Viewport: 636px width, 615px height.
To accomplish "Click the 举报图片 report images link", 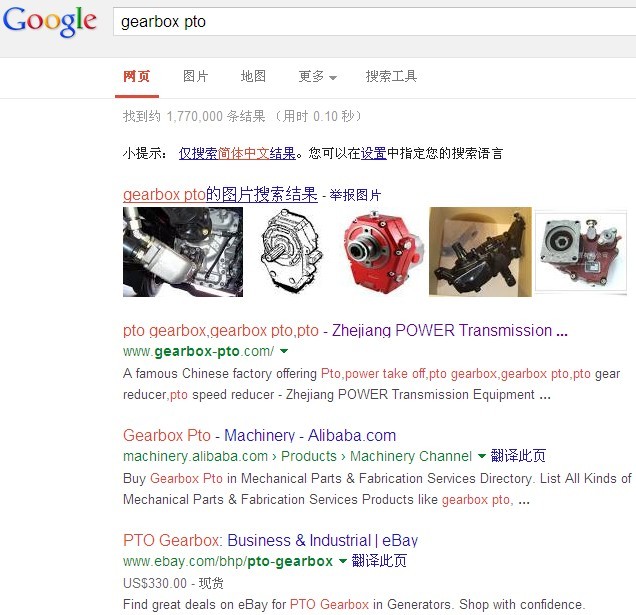I will point(355,195).
